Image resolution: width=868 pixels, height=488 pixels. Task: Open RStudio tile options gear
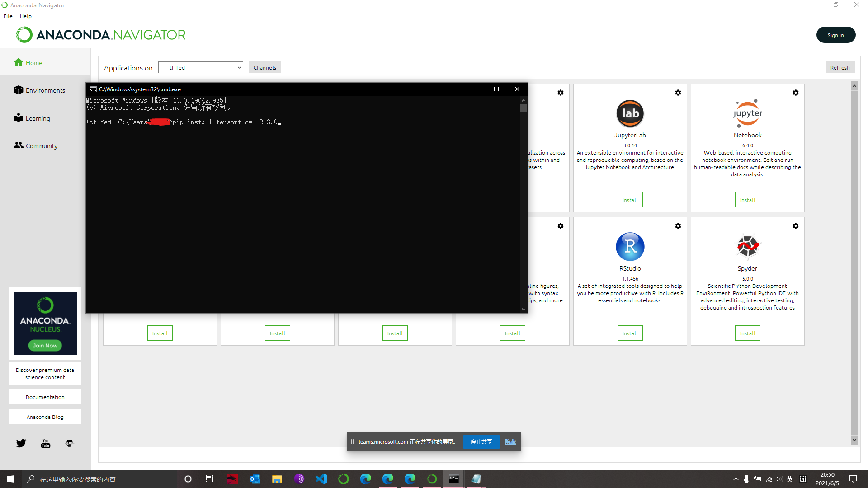678,226
